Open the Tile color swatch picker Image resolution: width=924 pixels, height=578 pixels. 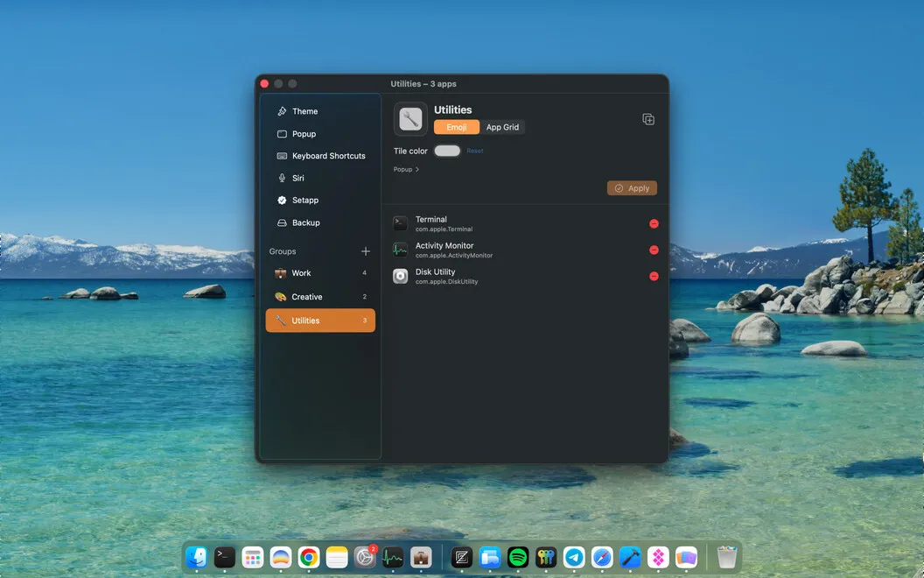click(447, 151)
